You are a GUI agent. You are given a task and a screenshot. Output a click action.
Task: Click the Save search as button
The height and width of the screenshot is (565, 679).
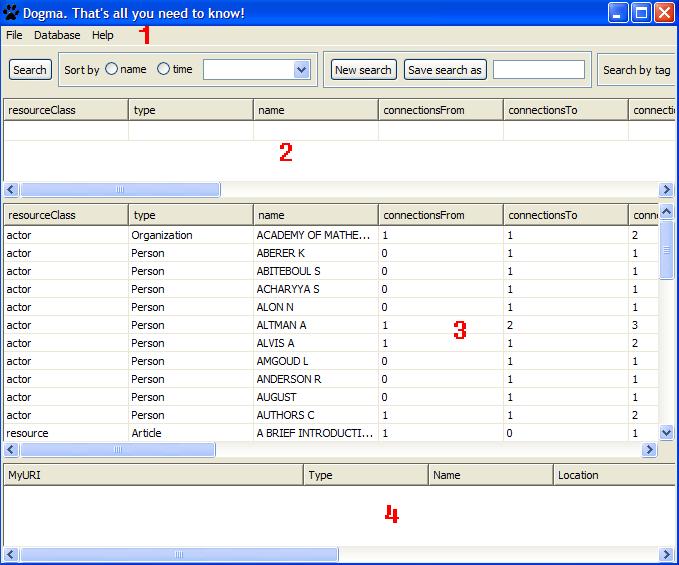pyautogui.click(x=445, y=70)
